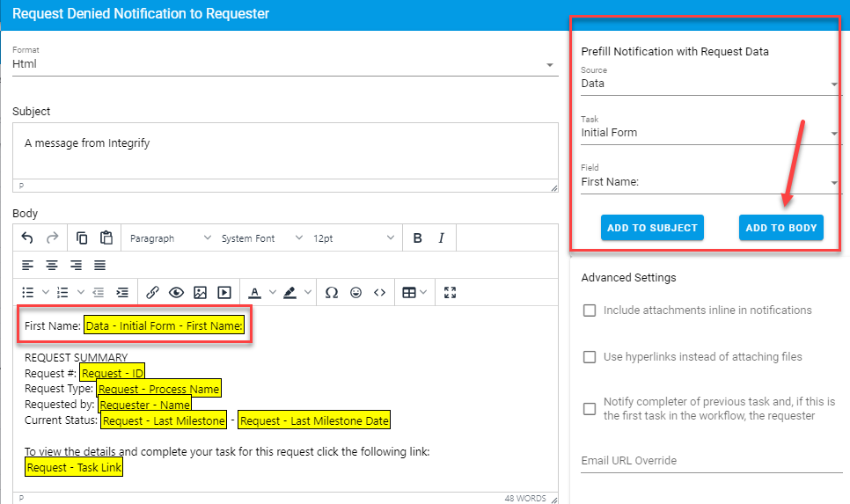Tick notify completer of previous task checkbox
The height and width of the screenshot is (504, 850).
pos(590,408)
